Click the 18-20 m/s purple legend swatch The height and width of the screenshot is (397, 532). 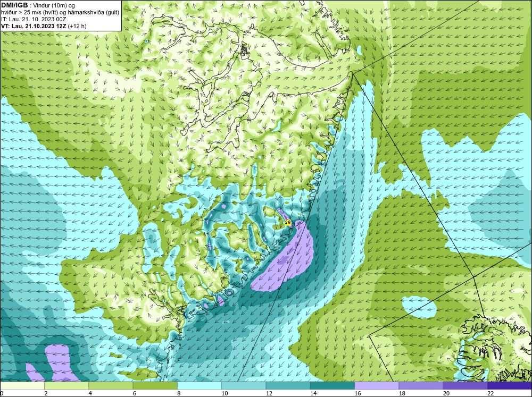(x=421, y=386)
